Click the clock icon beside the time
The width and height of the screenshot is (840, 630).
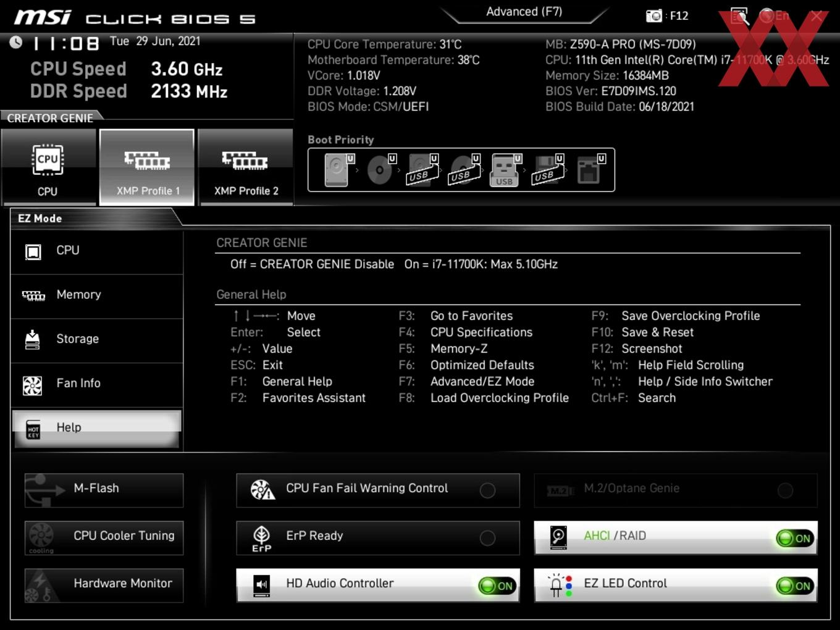tap(16, 42)
